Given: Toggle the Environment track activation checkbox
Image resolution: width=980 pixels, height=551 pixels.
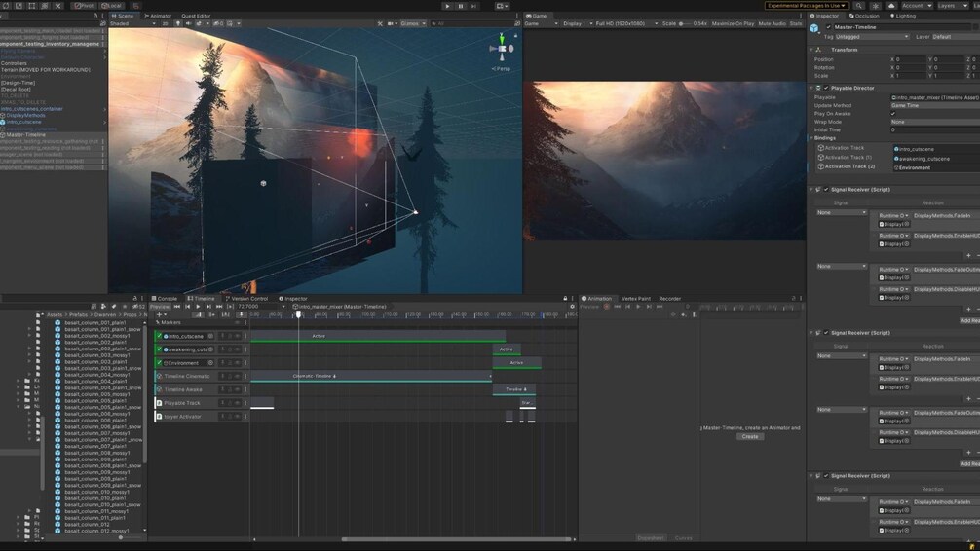Looking at the screenshot, I should [159, 363].
